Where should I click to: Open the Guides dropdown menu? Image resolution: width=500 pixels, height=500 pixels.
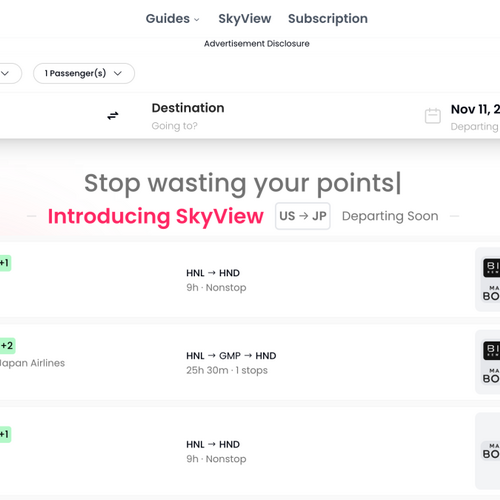pos(172,19)
